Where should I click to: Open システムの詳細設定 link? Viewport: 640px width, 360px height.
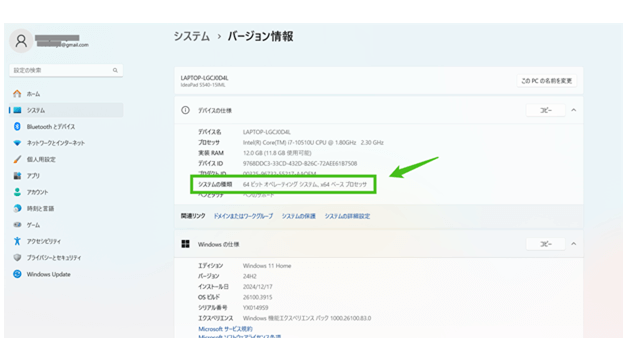[x=347, y=216]
